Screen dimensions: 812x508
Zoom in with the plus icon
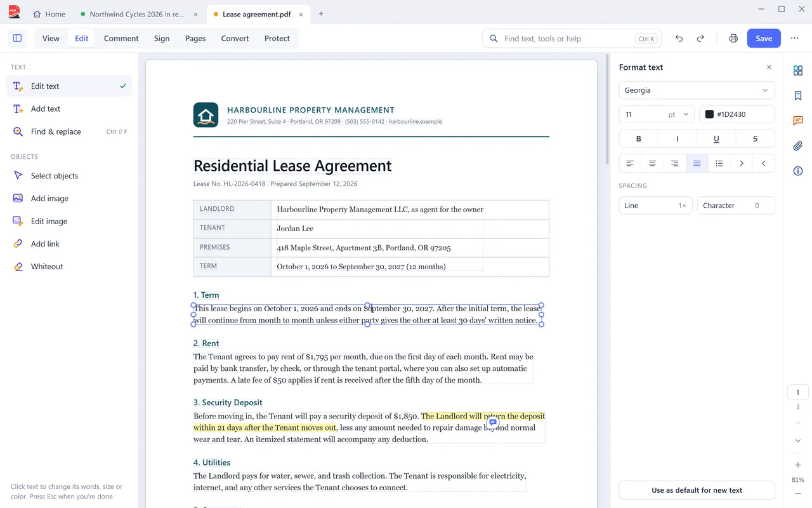click(x=798, y=465)
